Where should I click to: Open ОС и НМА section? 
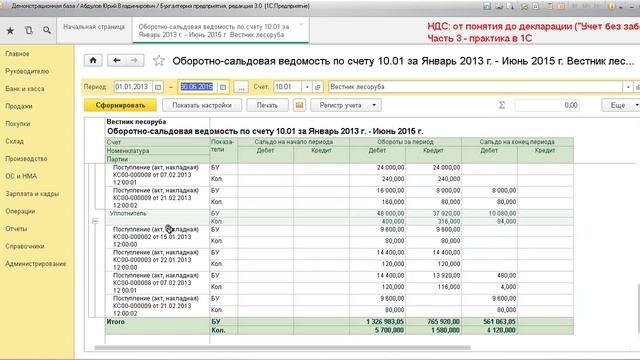pyautogui.click(x=21, y=176)
